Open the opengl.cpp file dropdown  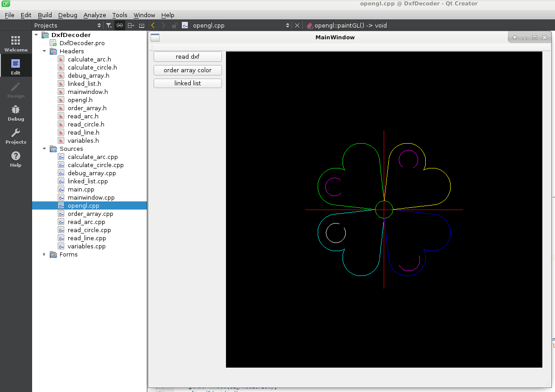(x=236, y=26)
